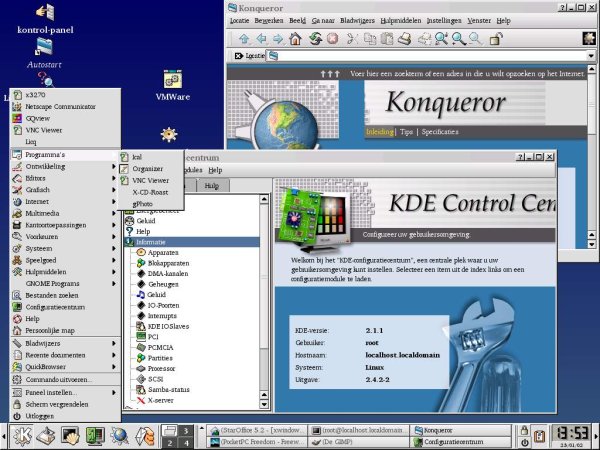Choose Organizer from Programma's submenu
Screen dimensions: 600x450
[150, 169]
